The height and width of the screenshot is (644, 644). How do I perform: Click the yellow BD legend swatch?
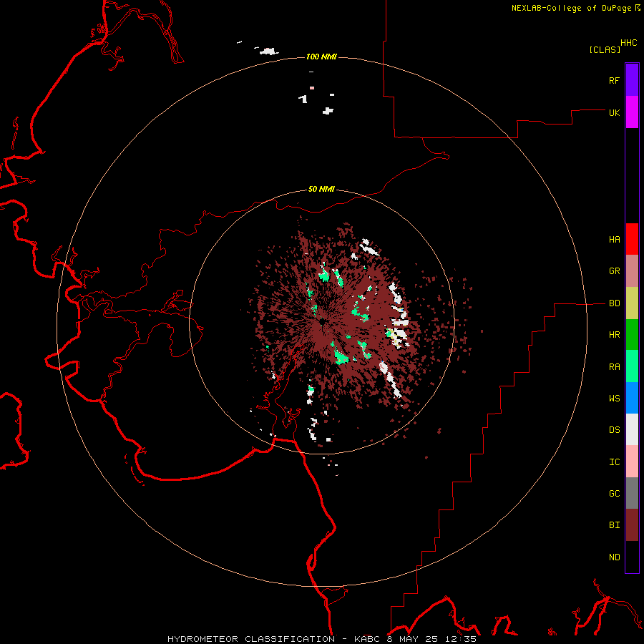pyautogui.click(x=632, y=303)
